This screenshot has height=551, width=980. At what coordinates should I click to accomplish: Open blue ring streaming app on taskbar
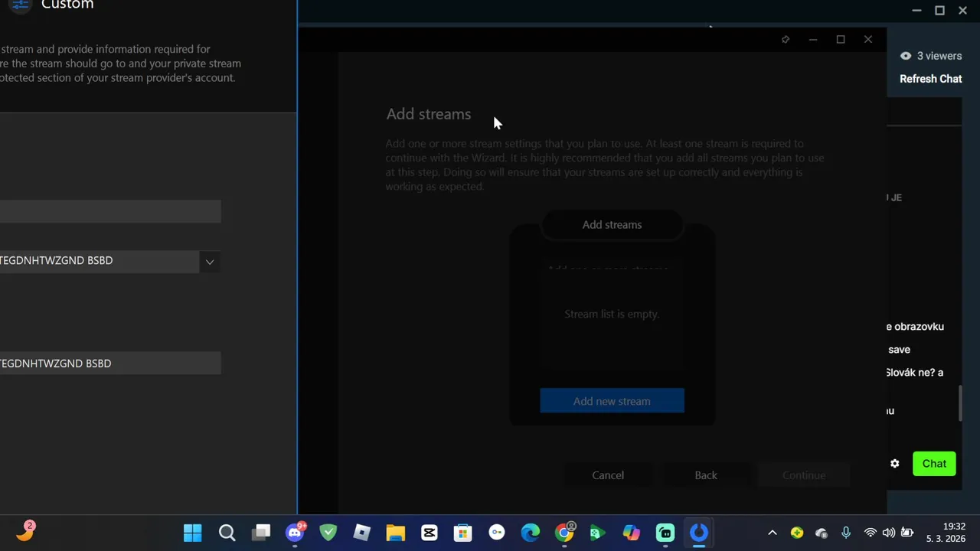(699, 533)
